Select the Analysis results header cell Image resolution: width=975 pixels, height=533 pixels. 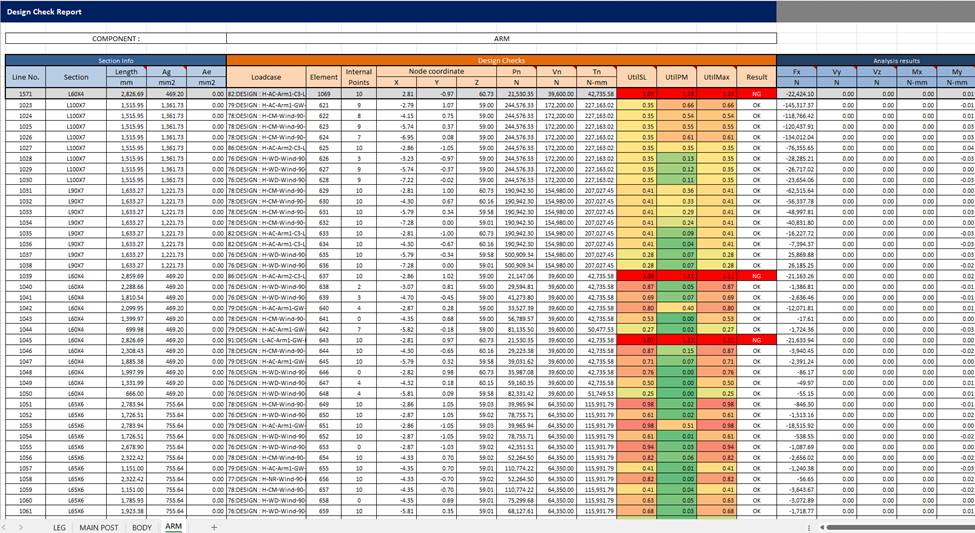coord(875,61)
